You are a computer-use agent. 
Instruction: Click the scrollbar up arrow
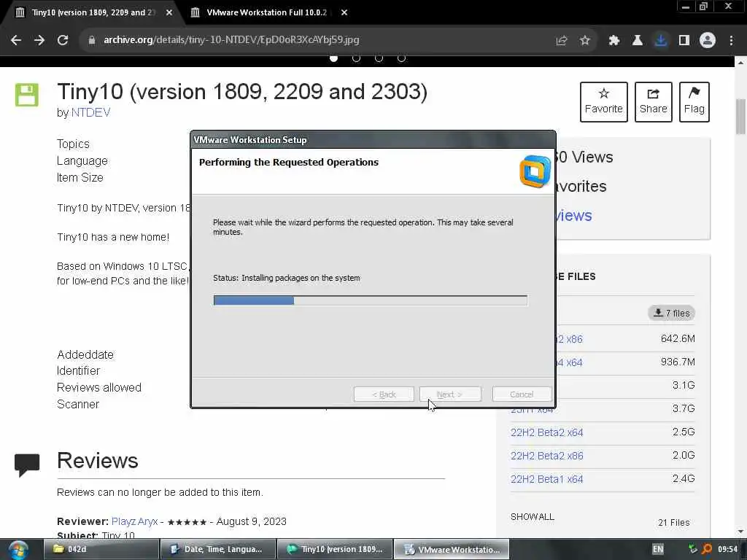[x=740, y=63]
